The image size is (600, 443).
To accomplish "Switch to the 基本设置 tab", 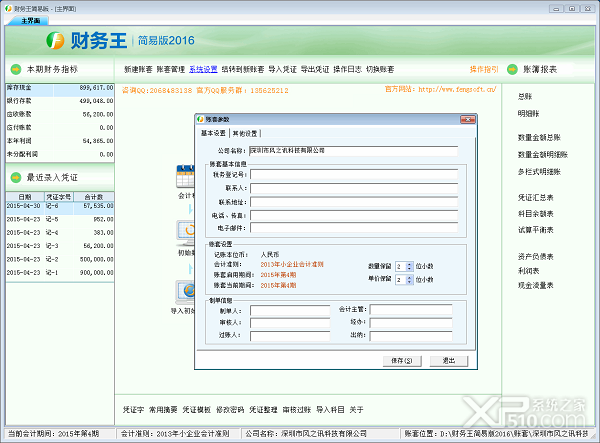I will 213,133.
